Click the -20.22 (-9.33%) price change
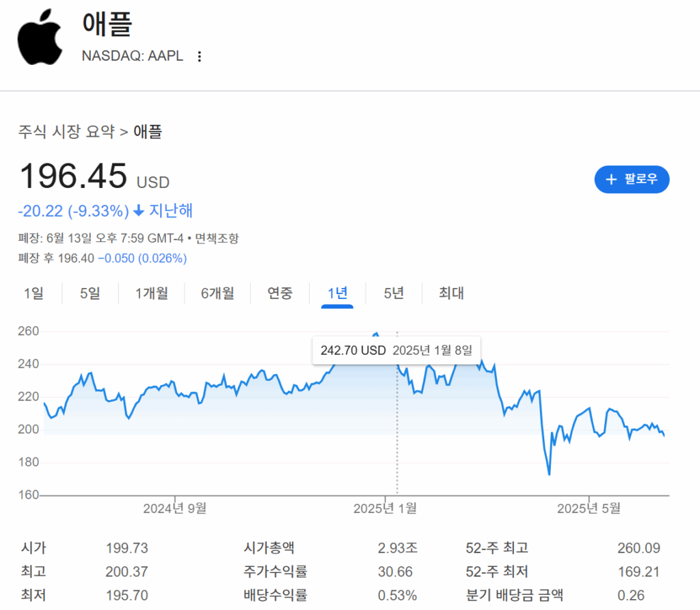The image size is (700, 610). pyautogui.click(x=74, y=211)
